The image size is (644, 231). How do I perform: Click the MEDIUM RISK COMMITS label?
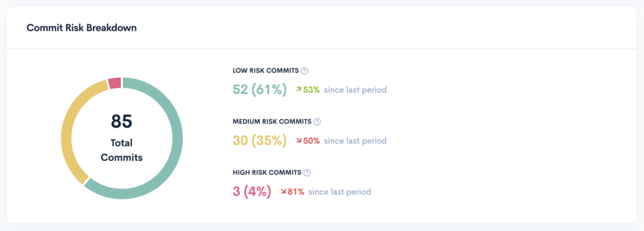tap(272, 122)
